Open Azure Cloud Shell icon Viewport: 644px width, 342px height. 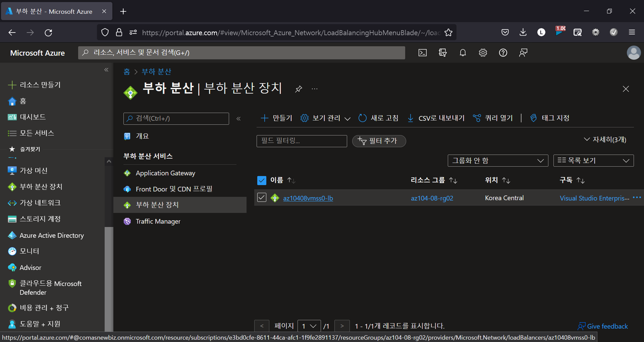pos(422,53)
